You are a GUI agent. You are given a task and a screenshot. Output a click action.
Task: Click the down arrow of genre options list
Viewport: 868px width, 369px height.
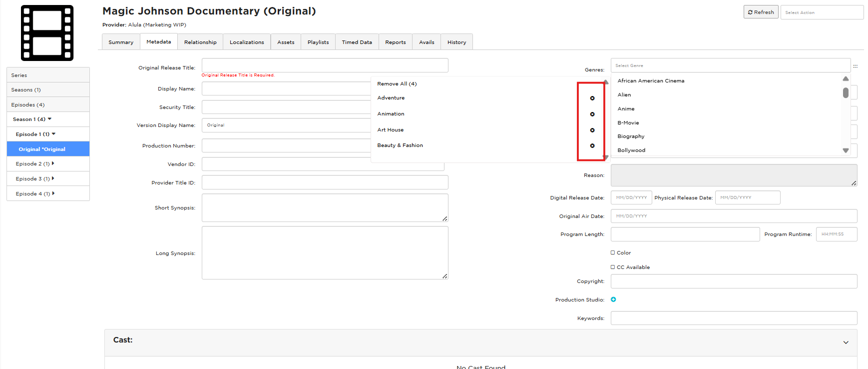846,150
